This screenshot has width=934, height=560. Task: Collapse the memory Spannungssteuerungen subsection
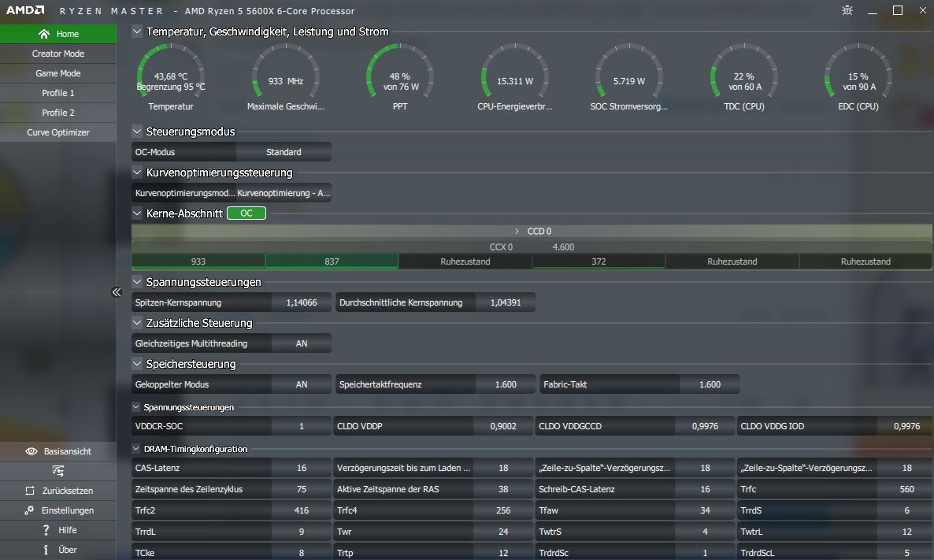(x=135, y=407)
